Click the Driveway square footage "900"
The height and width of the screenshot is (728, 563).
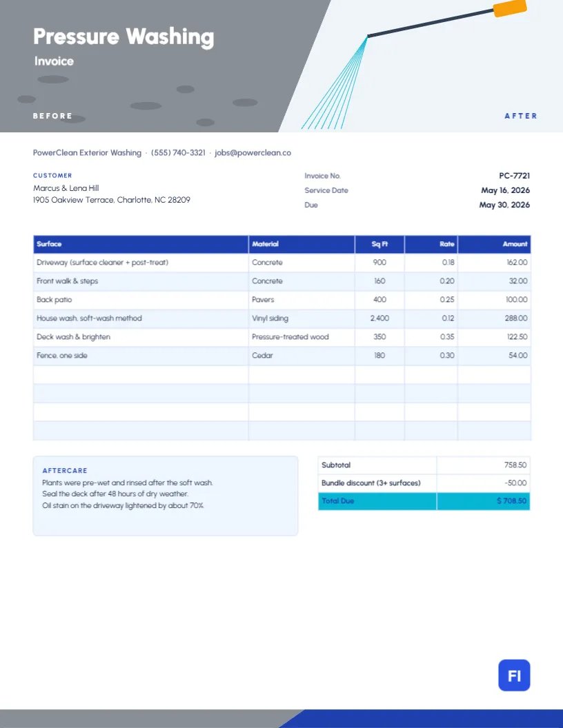point(379,263)
